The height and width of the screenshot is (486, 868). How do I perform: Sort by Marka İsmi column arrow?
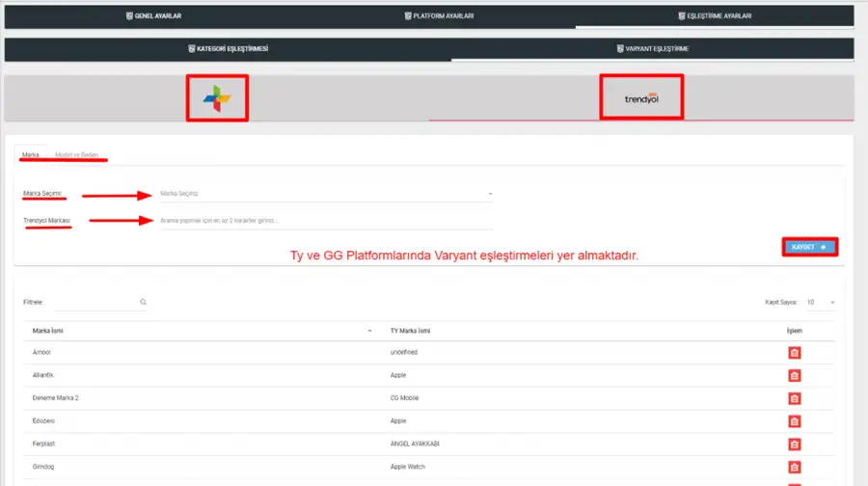click(369, 331)
